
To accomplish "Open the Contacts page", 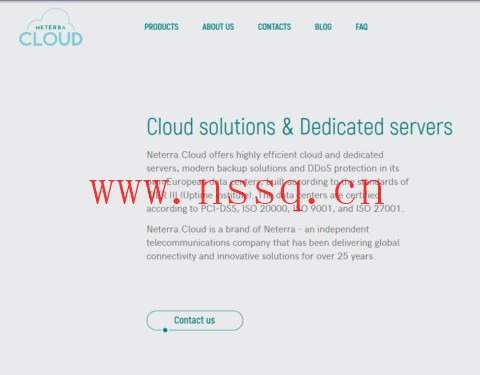I will point(274,27).
